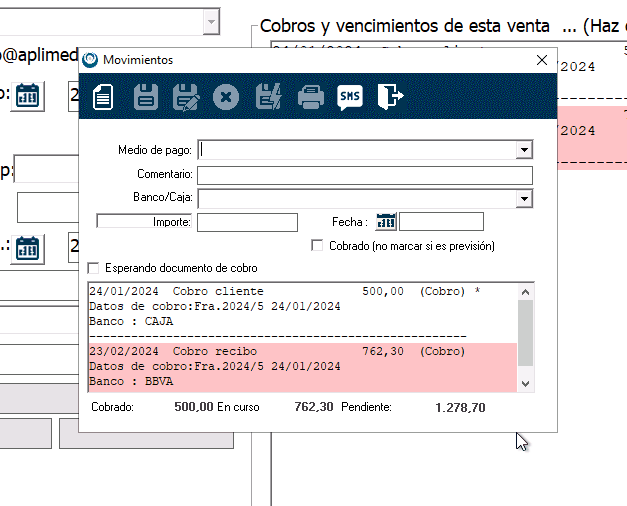The height and width of the screenshot is (506, 627).
Task: Click the quick save lightning icon
Action: pos(269,97)
